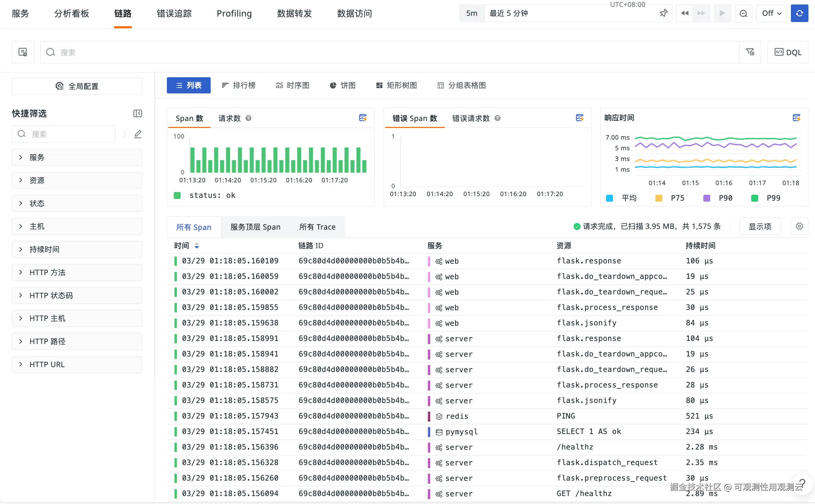Switch to 服务顶层 Span tab

255,227
